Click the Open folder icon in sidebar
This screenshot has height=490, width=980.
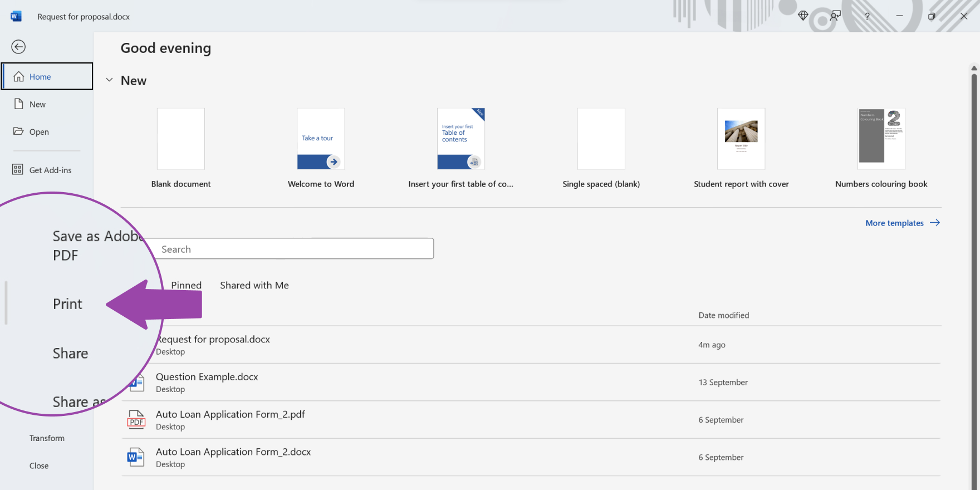point(19,131)
